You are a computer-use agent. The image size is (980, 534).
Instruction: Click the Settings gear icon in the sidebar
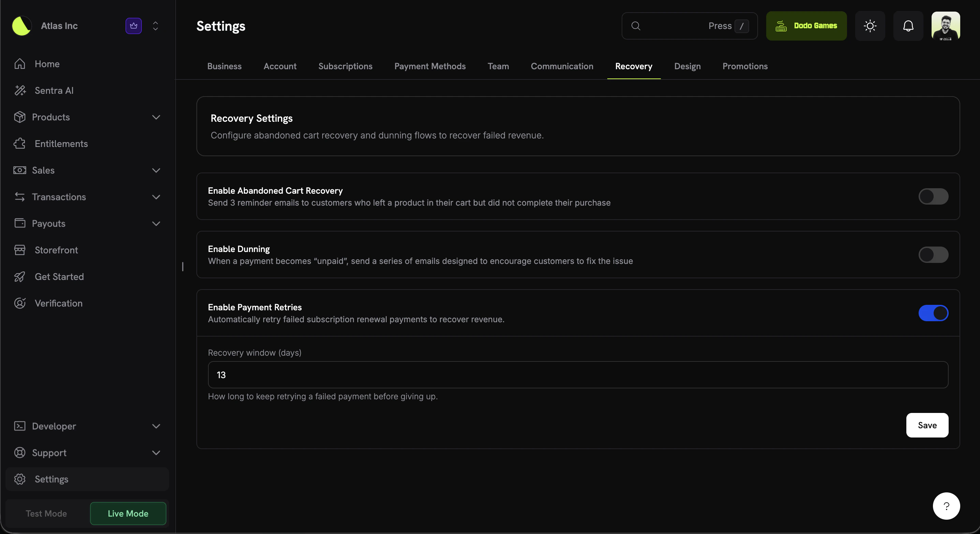(x=20, y=479)
